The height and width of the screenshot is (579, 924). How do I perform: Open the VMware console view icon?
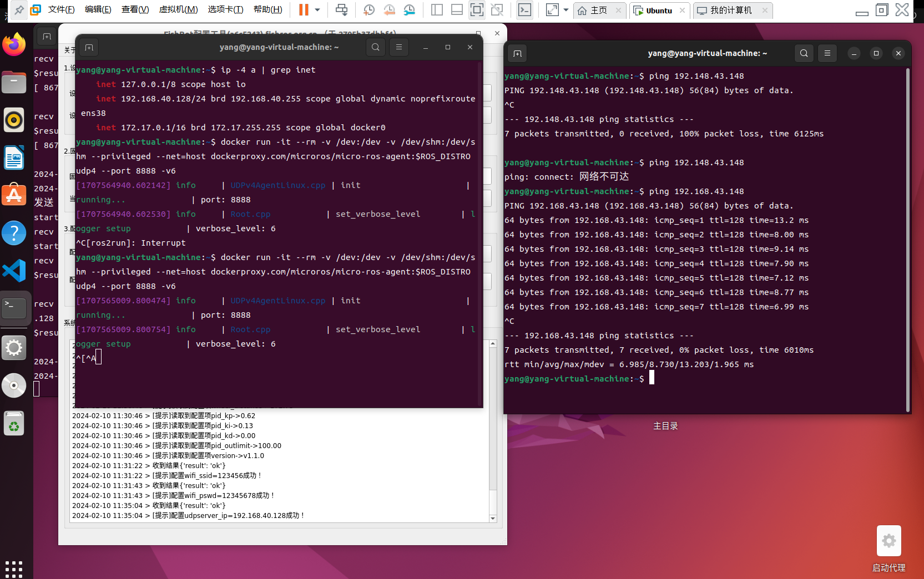(x=524, y=10)
